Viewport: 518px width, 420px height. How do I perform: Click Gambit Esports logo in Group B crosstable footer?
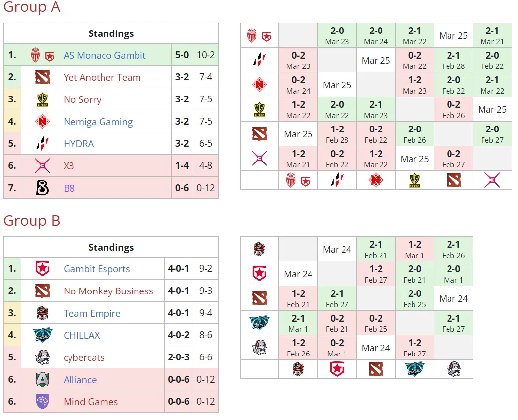pyautogui.click(x=337, y=369)
